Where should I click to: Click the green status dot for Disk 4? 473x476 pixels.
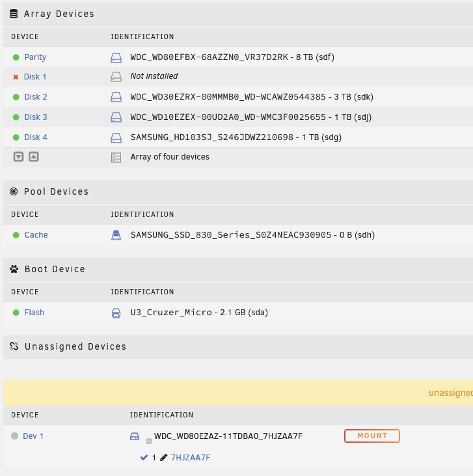[16, 137]
